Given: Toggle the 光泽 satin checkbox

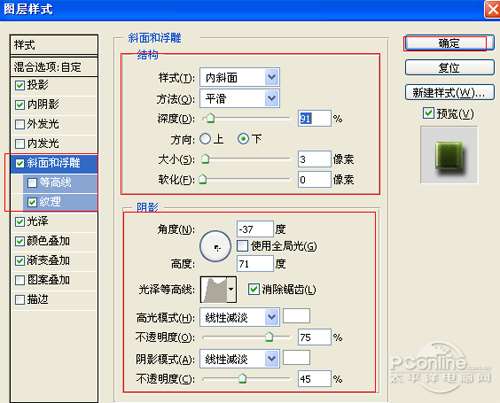Looking at the screenshot, I should click(20, 222).
